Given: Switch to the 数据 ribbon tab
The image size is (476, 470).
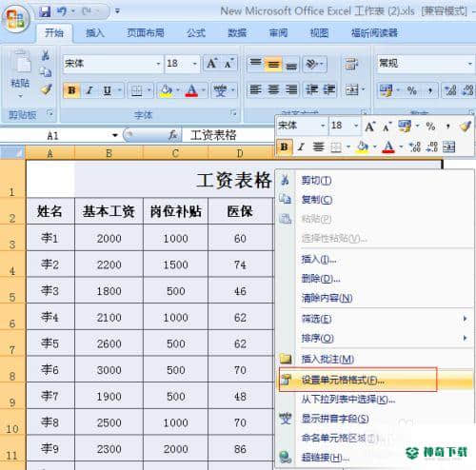Looking at the screenshot, I should click(237, 32).
